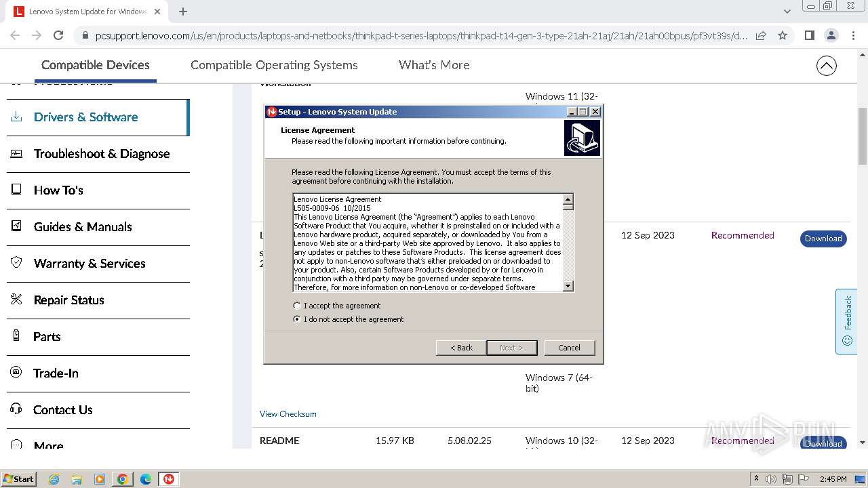Click the address bar URL field
This screenshot has width=868, height=488.
(x=421, y=36)
